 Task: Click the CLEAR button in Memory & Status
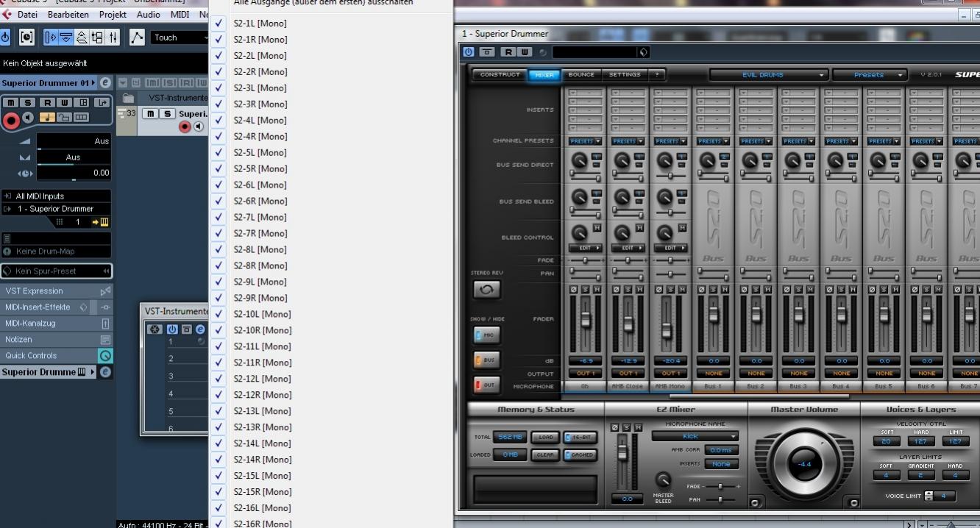pyautogui.click(x=545, y=455)
